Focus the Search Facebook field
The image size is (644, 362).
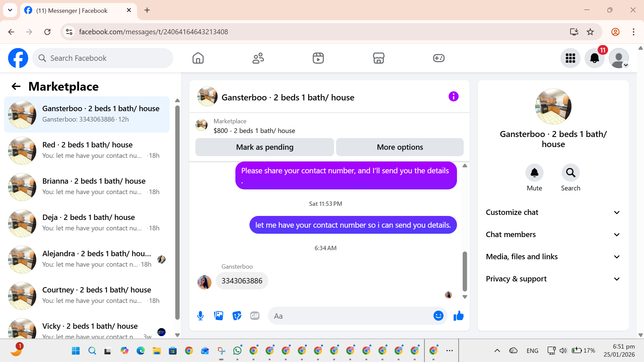pos(103,58)
